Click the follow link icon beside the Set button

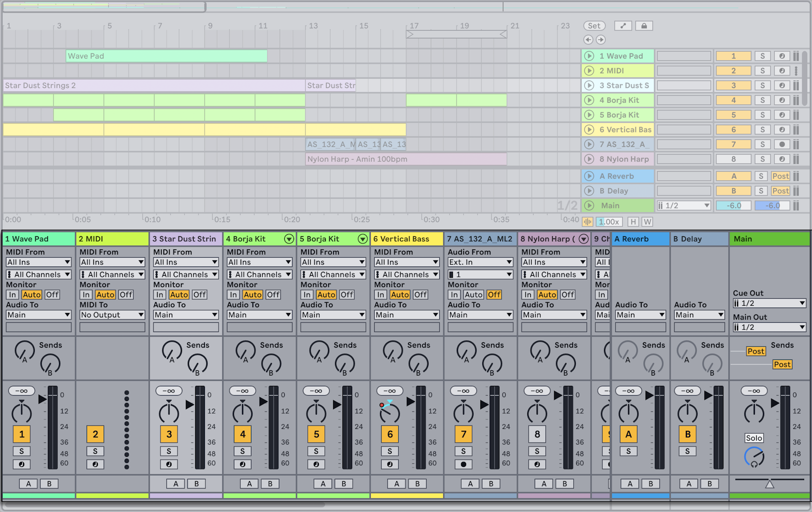tap(623, 25)
